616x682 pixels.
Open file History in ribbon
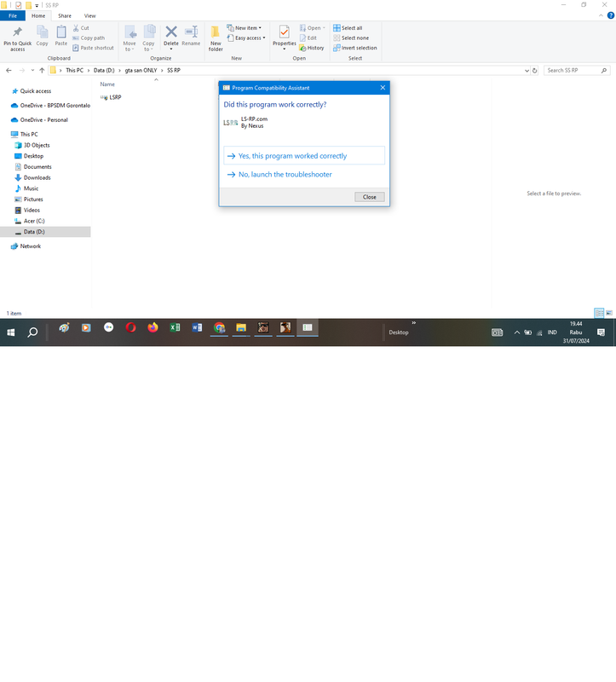pyautogui.click(x=312, y=48)
